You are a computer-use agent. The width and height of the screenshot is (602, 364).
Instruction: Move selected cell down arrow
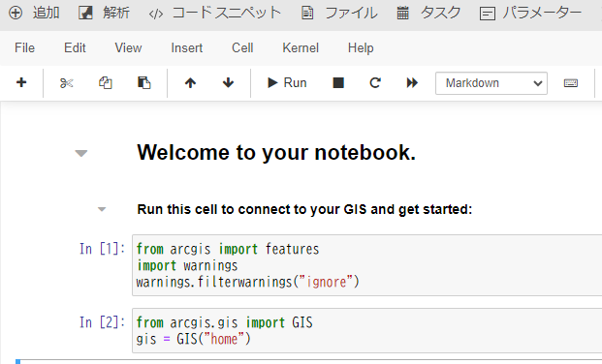click(x=228, y=83)
